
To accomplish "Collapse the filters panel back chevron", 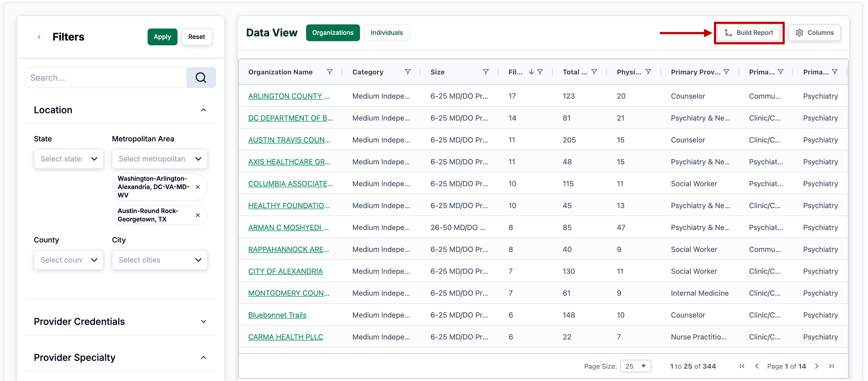I will [40, 37].
